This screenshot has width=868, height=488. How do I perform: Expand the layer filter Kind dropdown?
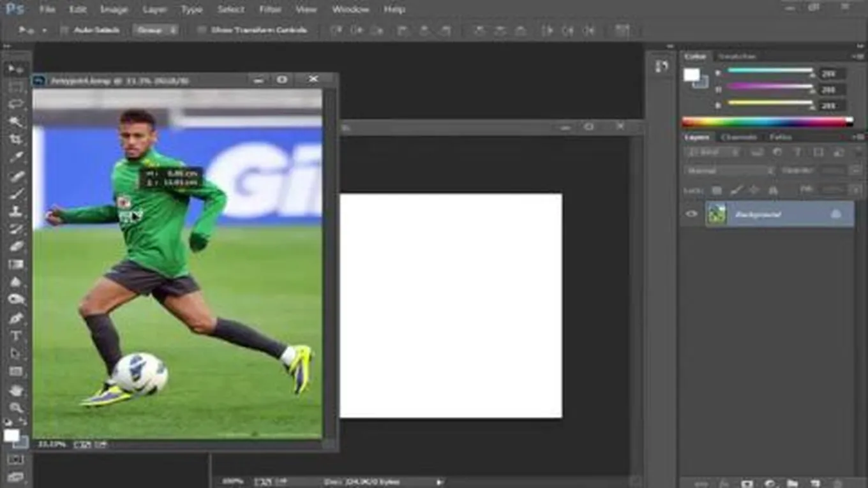point(712,152)
